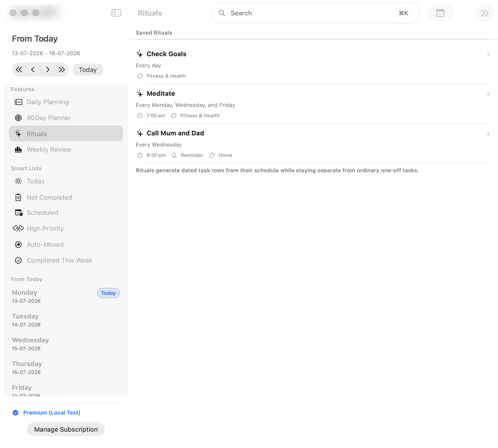Select Tuesday 14-07-2026 in sidebar
The image size is (498, 448).
pos(66,320)
